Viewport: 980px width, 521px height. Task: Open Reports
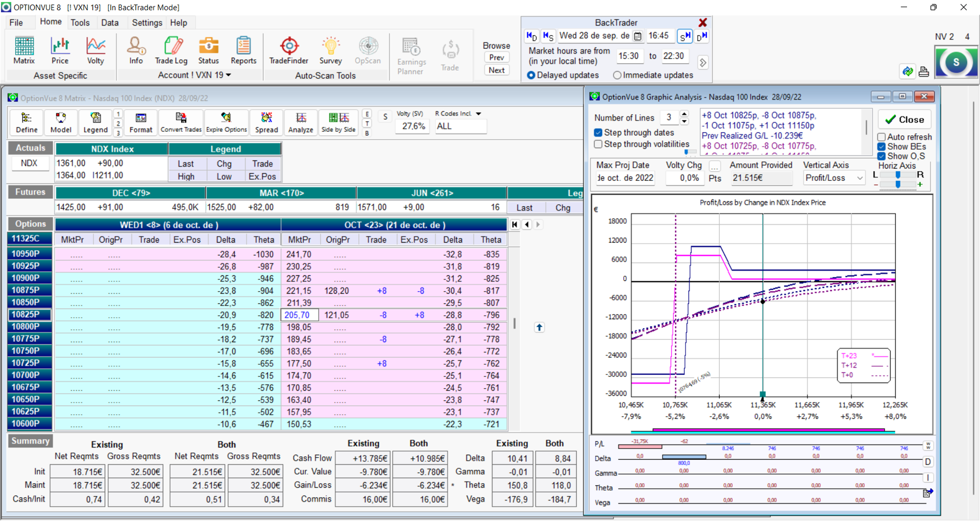(244, 50)
